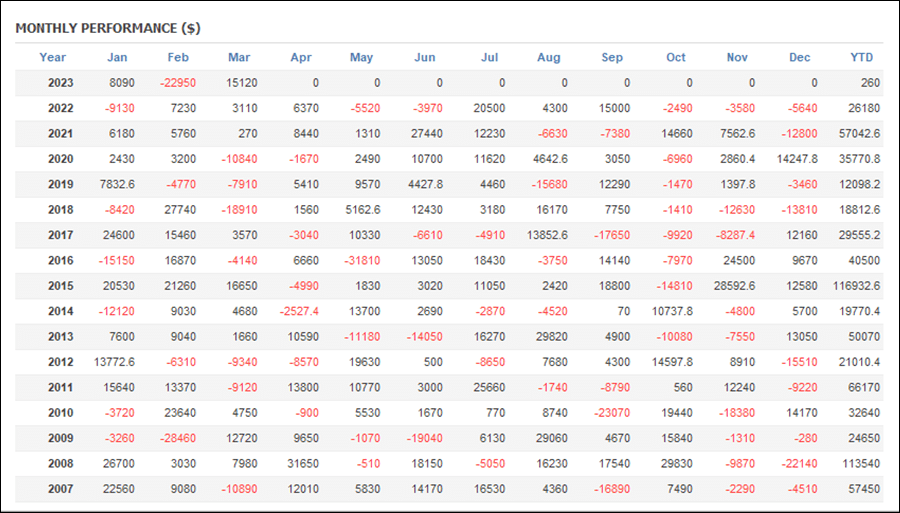Click the 57042.6 YTD value for 2021

point(859,134)
